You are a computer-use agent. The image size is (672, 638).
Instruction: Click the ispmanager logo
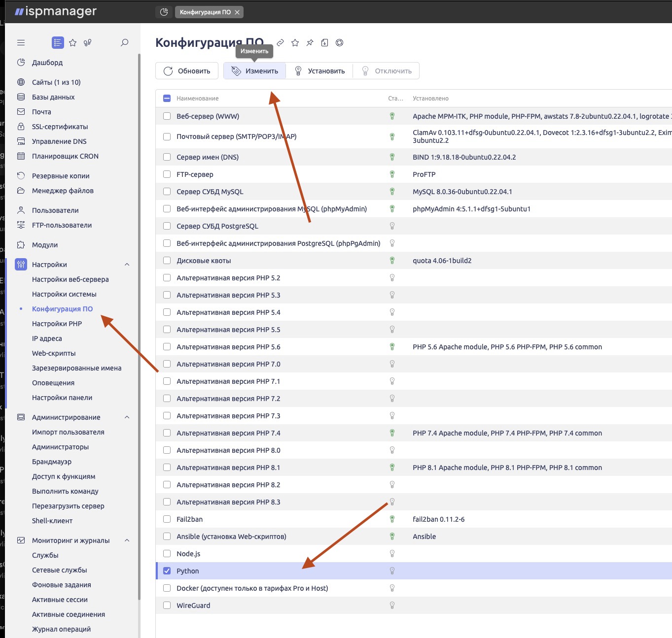click(x=56, y=11)
